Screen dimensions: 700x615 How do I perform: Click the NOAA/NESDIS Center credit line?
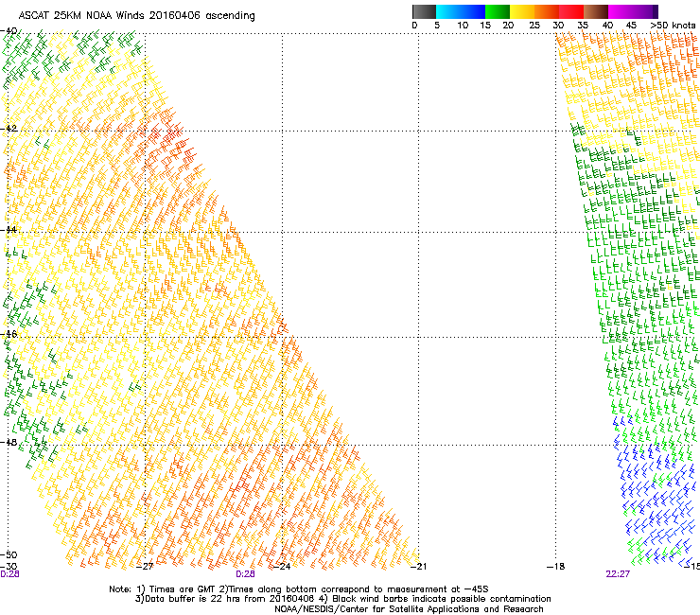[x=409, y=609]
